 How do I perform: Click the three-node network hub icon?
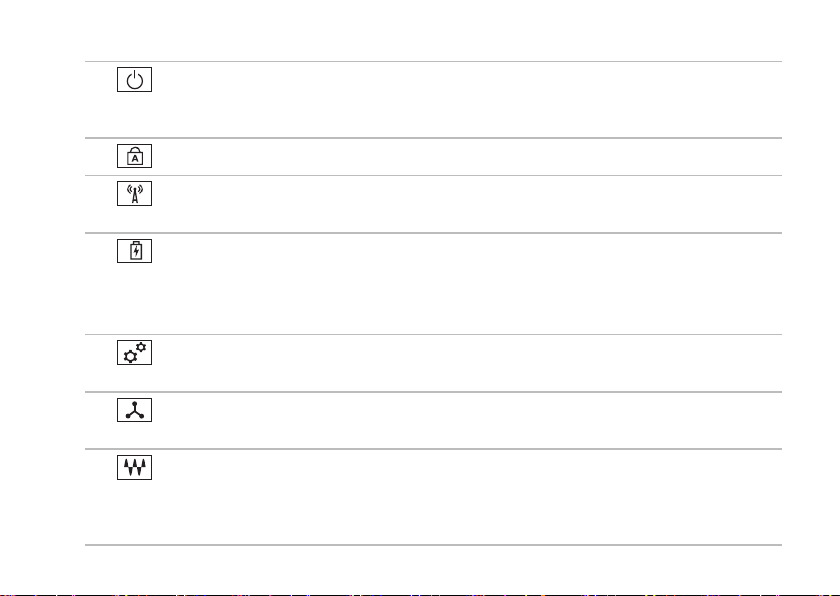pyautogui.click(x=134, y=410)
